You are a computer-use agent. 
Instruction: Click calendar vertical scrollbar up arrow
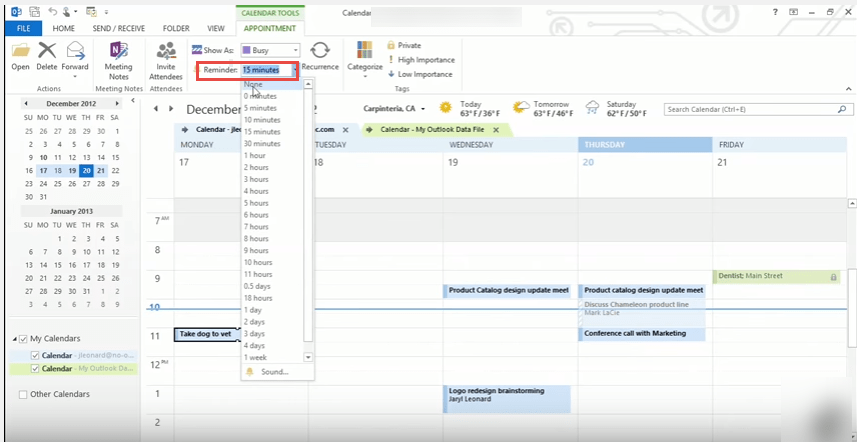click(852, 203)
